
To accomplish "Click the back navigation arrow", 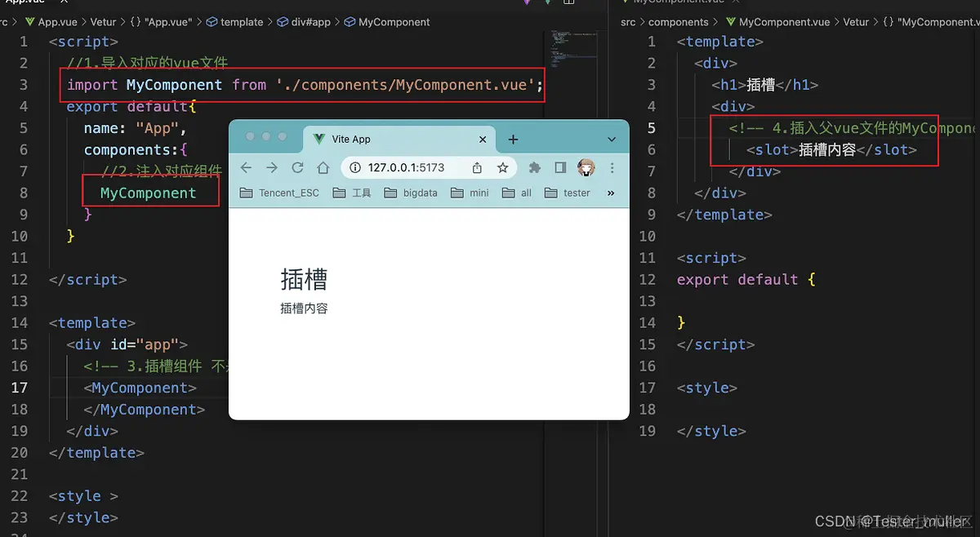I will tap(245, 167).
